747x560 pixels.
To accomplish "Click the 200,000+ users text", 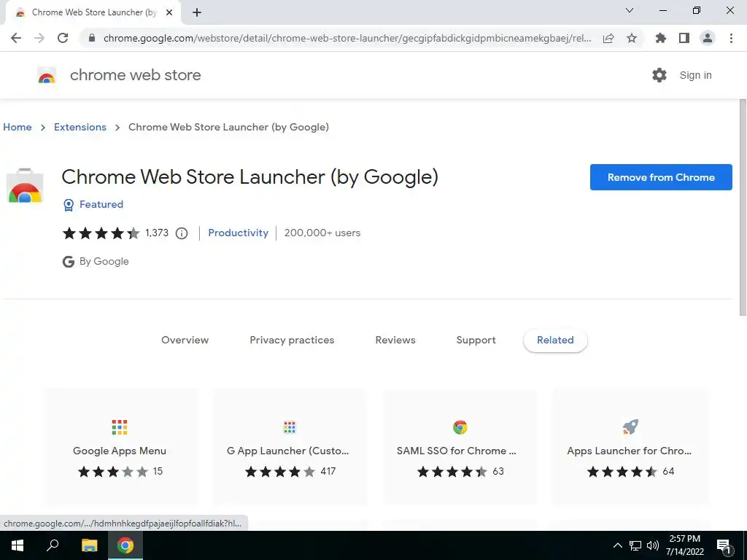I will [x=322, y=233].
